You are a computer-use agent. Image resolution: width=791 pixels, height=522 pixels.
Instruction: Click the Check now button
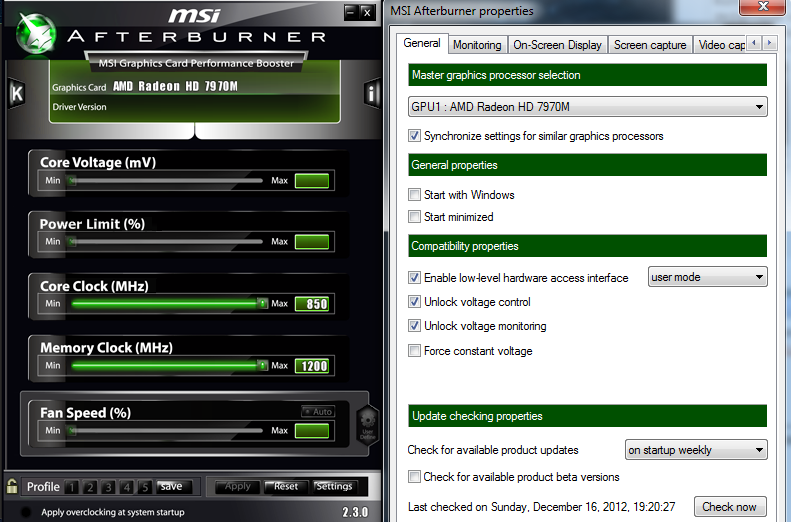click(729, 506)
